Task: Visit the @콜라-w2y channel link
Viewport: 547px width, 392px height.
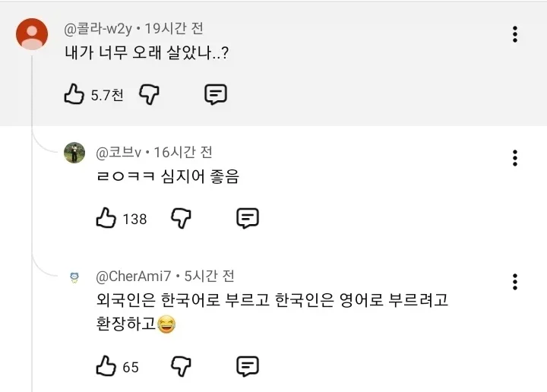Action: click(98, 29)
